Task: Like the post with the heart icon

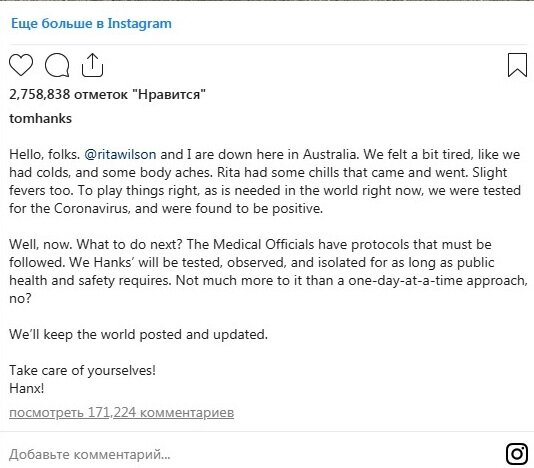Action: pyautogui.click(x=21, y=65)
